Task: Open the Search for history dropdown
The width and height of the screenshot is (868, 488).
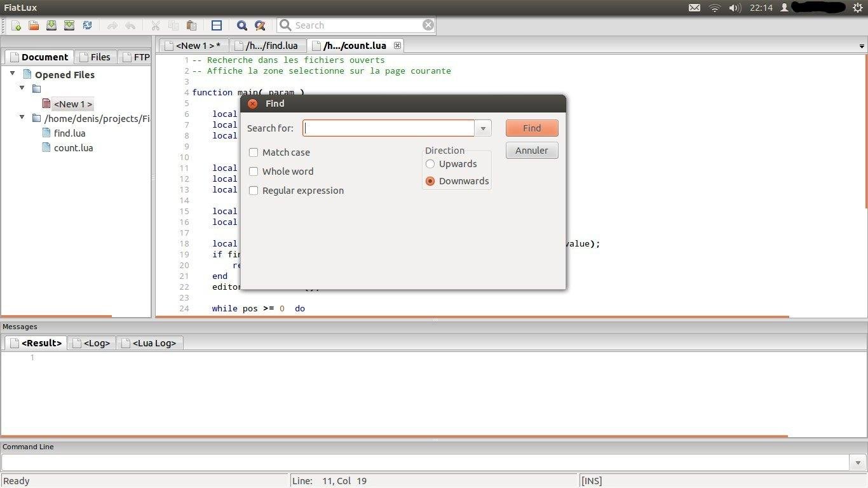Action: (x=483, y=128)
